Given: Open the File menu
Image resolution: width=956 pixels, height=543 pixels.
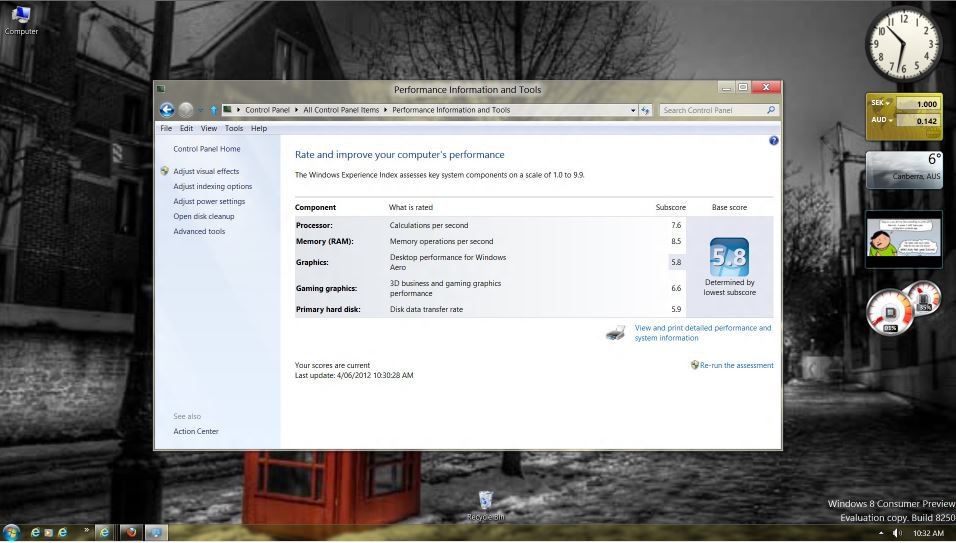Looking at the screenshot, I should coord(166,129).
